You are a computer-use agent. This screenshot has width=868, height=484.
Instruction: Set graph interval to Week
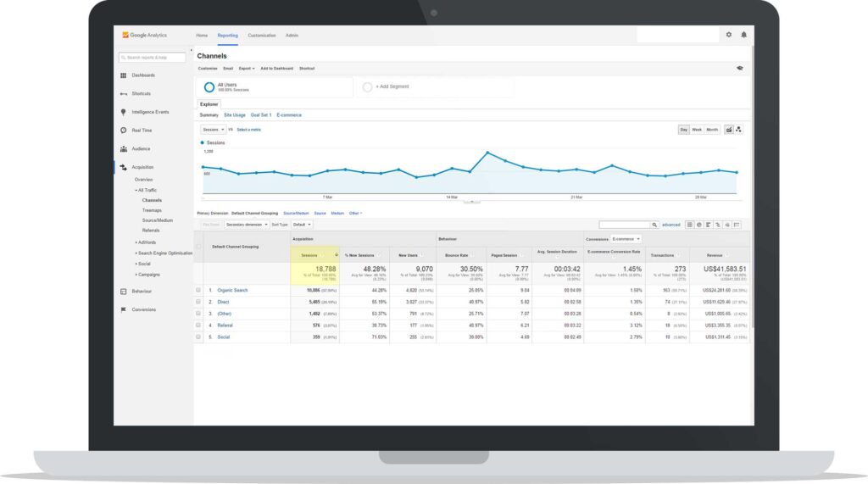click(x=697, y=130)
